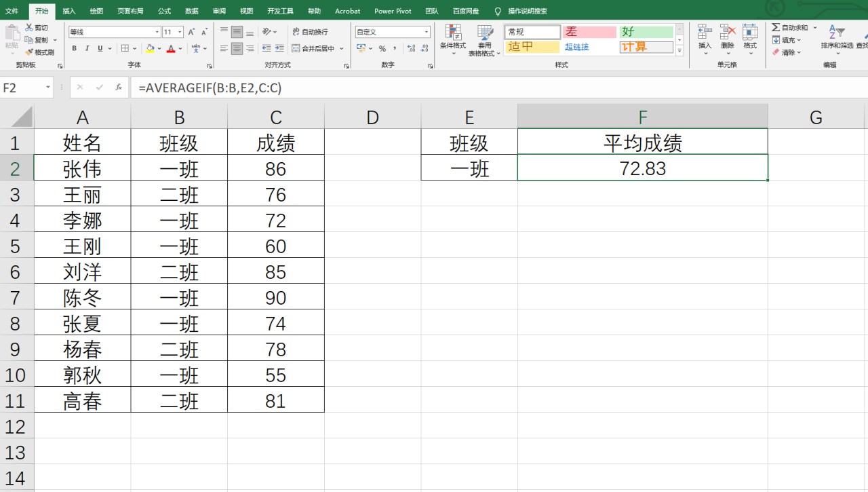
Task: Open Sort and Filter (排序和筛选)
Action: point(837,39)
